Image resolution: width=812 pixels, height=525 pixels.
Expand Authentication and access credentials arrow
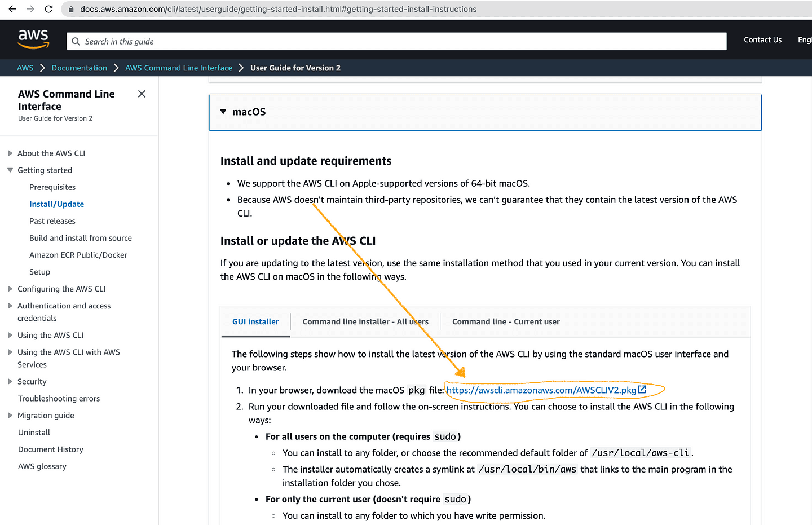(x=10, y=306)
